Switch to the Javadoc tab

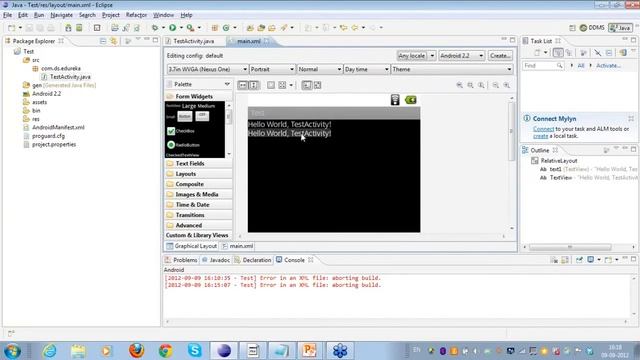(216, 260)
